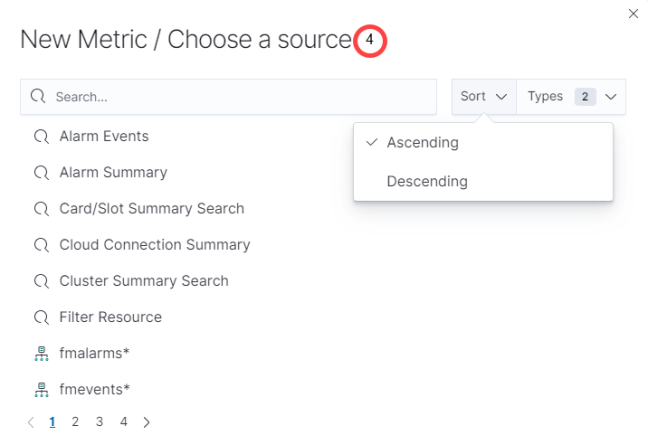Jump to page 4 of results
The width and height of the screenshot is (648, 445).
point(123,422)
